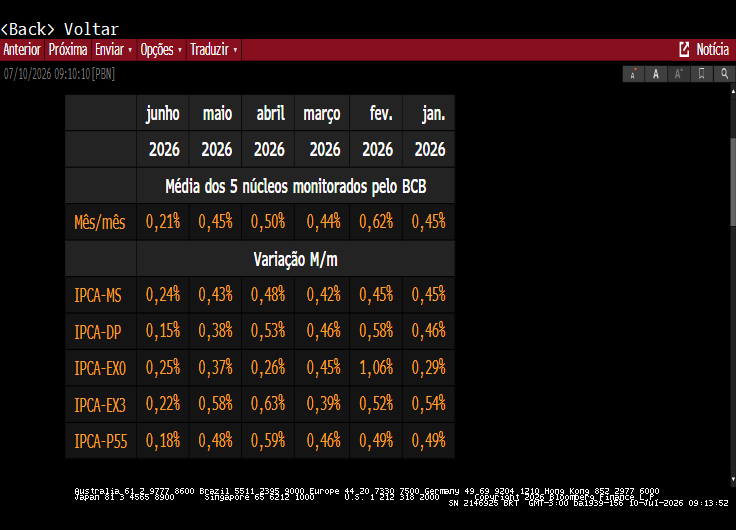Screen dimensions: 736x530
Task: Go to the Anterior story
Action: point(22,49)
